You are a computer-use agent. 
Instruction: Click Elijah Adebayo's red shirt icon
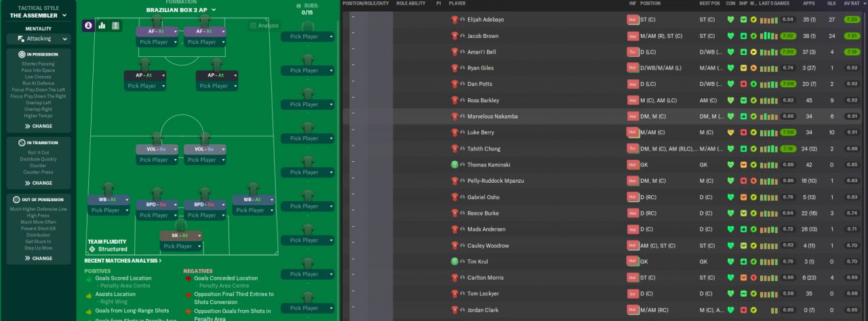455,20
